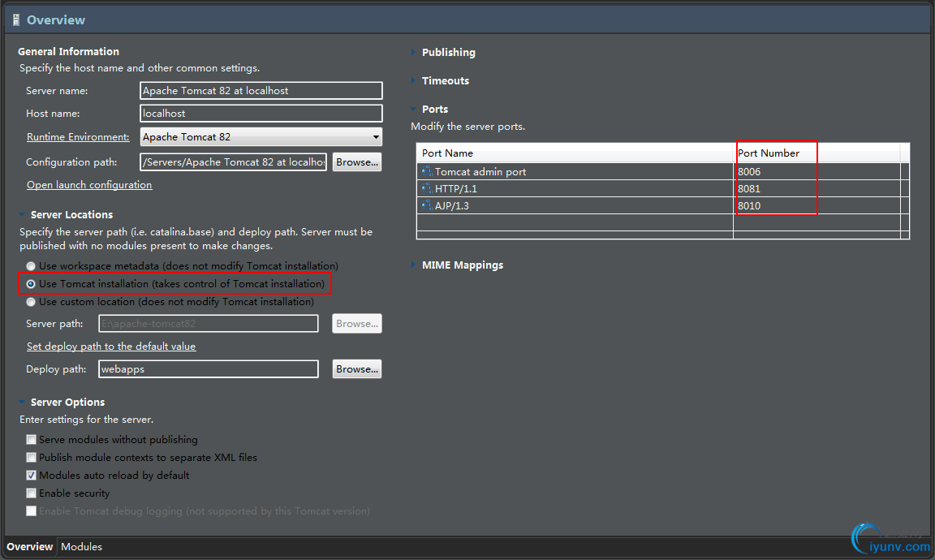This screenshot has width=935, height=560.
Task: Check Publish module contexts to separate XML files
Action: [x=31, y=458]
